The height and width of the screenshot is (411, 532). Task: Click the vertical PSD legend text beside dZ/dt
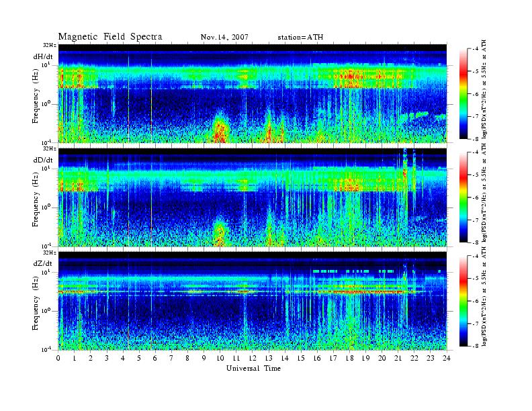pos(484,297)
